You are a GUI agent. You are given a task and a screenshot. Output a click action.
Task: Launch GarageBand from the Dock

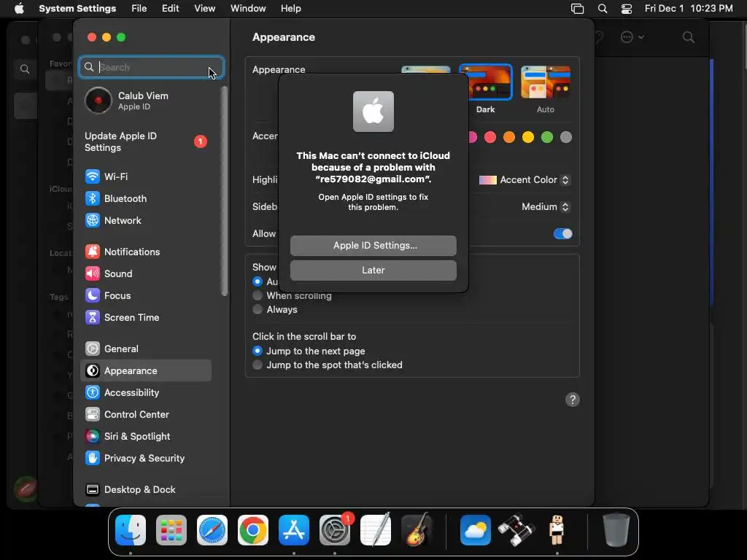(417, 530)
